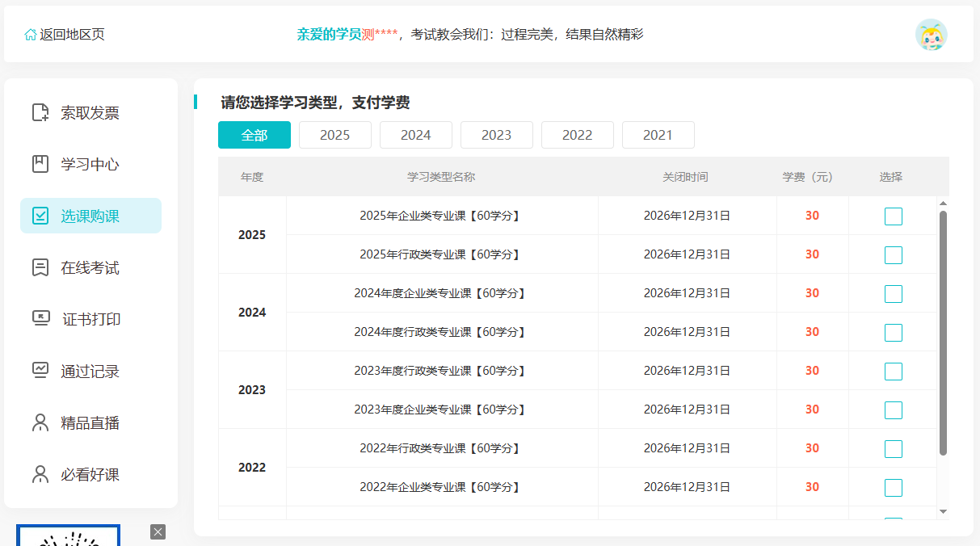Filter courses by the 2023 tab
Image resolution: width=980 pixels, height=546 pixels.
[x=497, y=135]
